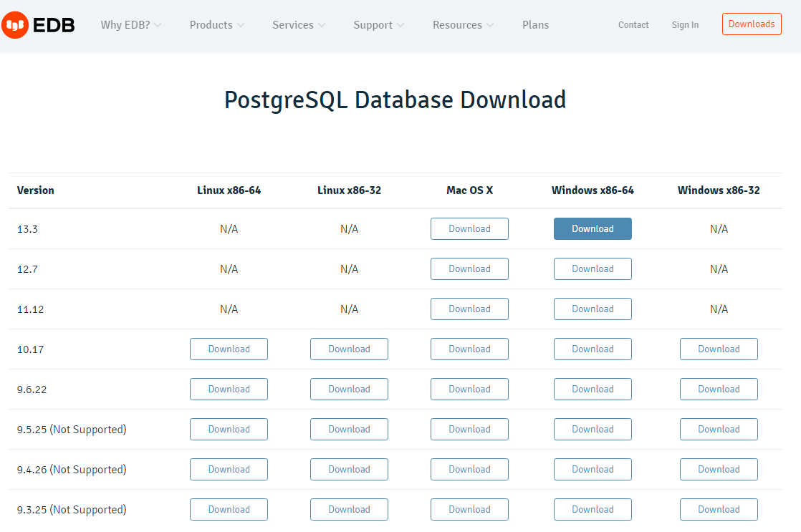Download PostgreSQL 9.6.22 for Linux x86-32
The height and width of the screenshot is (532, 801).
point(349,389)
